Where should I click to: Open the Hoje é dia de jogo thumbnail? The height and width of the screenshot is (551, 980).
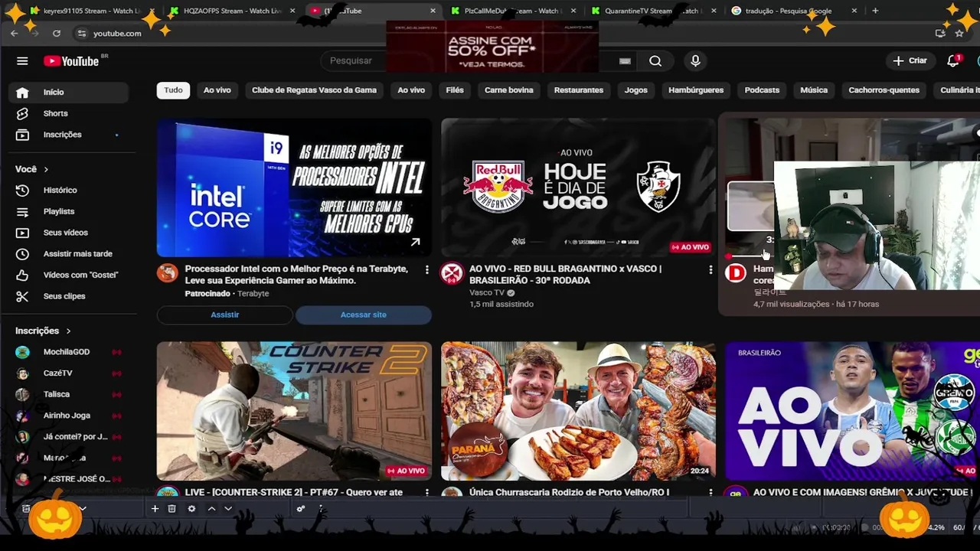coord(578,187)
